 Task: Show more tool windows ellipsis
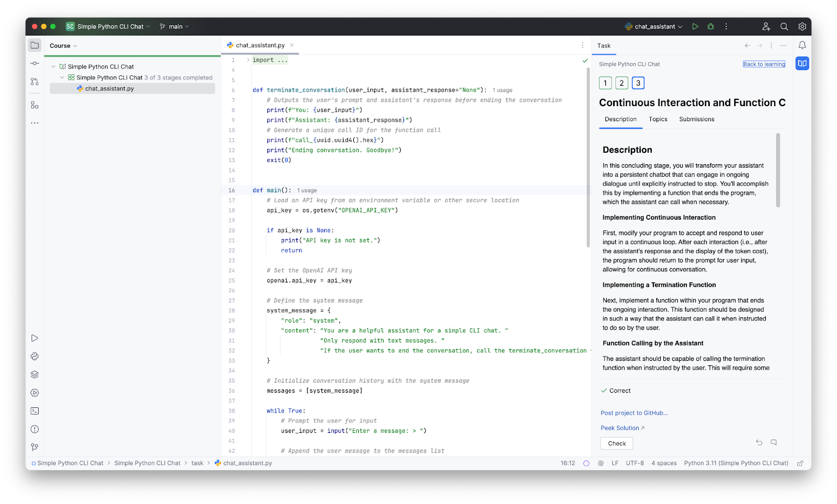coord(35,123)
